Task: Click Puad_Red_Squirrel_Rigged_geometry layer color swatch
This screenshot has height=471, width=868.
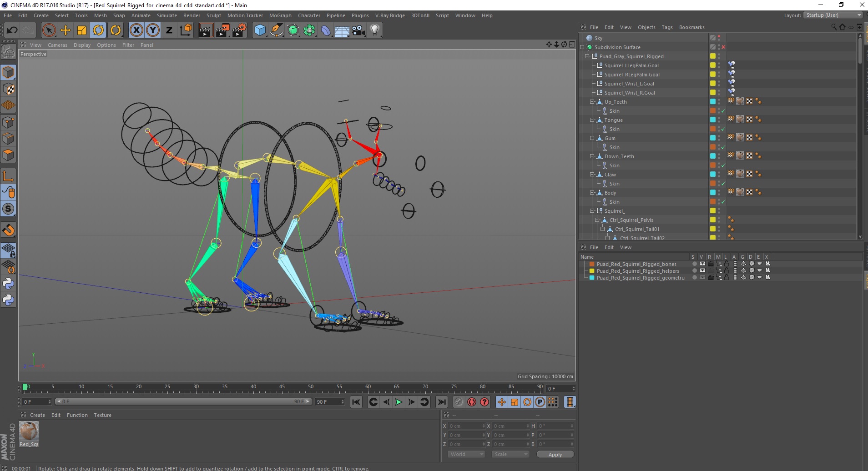Action: [592, 278]
